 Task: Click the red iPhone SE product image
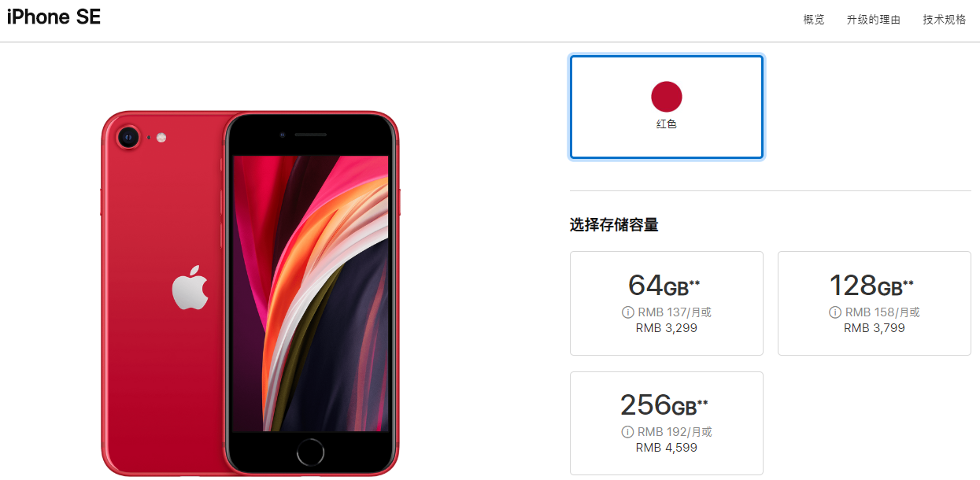coord(250,294)
